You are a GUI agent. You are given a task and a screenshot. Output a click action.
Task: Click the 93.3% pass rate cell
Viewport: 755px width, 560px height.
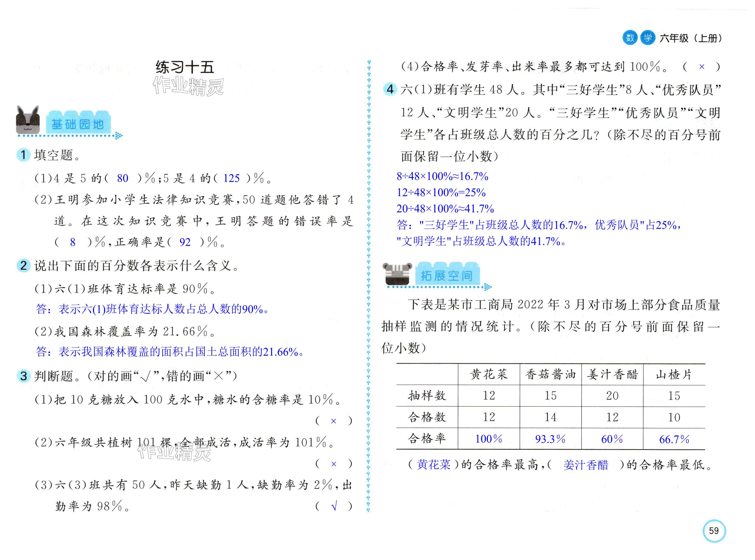550,439
